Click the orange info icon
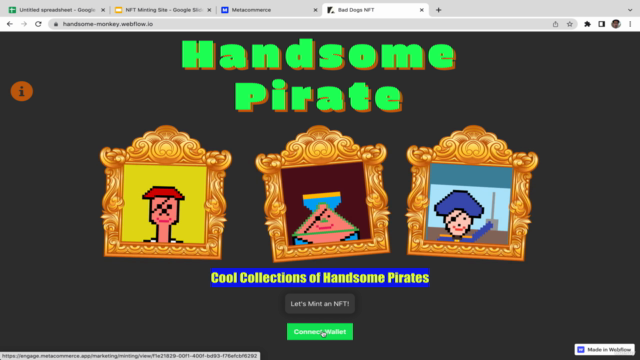Screen dimensions: 640x360 [x=22, y=91]
